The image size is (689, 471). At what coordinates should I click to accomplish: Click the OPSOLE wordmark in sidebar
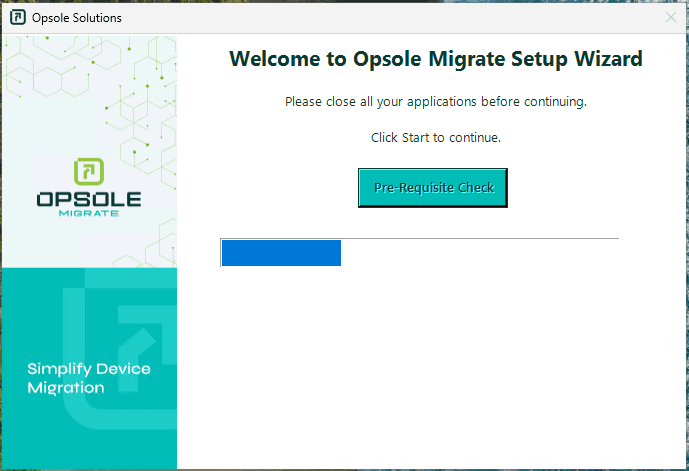(89, 199)
